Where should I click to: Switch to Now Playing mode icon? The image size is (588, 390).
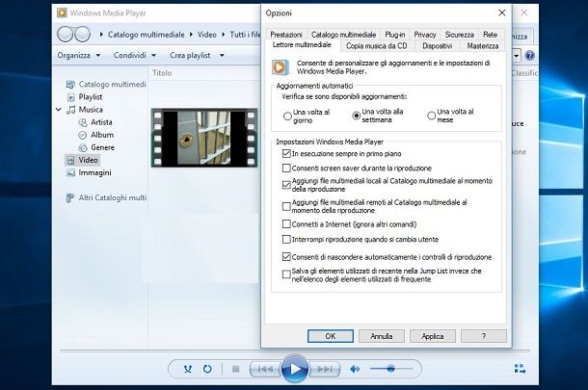(520, 369)
